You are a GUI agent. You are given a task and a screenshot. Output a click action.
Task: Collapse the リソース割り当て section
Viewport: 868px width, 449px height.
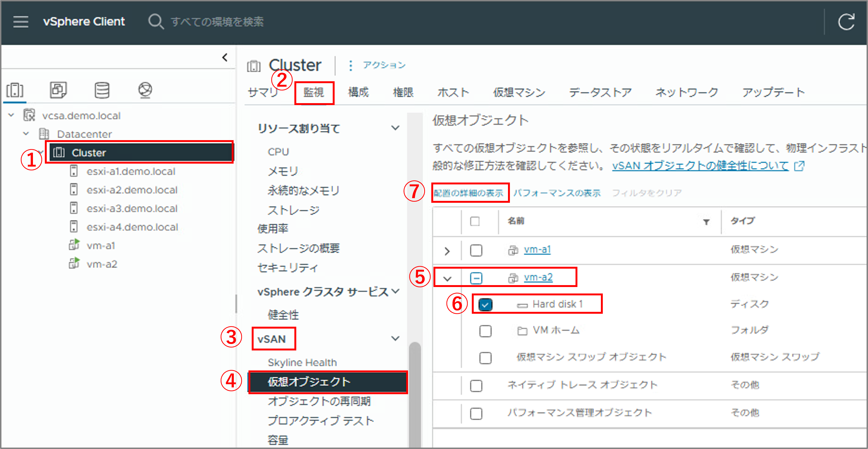coord(395,128)
